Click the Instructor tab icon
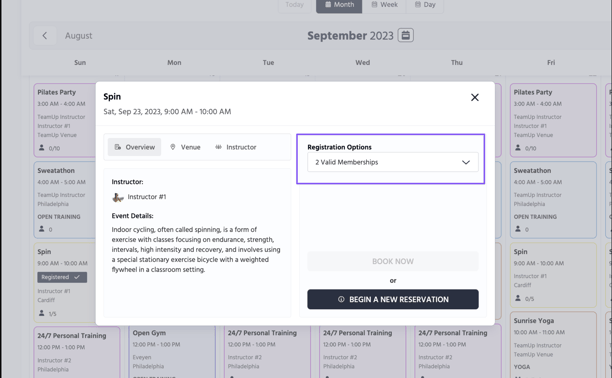Image resolution: width=612 pixels, height=378 pixels. (218, 147)
